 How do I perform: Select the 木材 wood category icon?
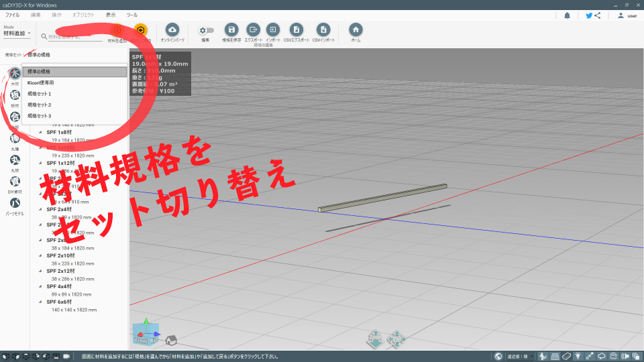coord(15,74)
